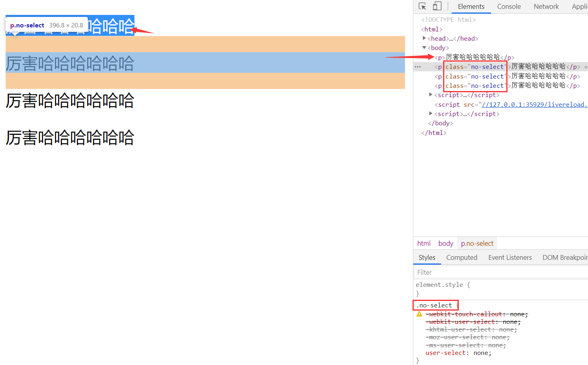Viewport: 588px width, 365px height.
Task: Open the livereload script src link
Action: tap(534, 104)
